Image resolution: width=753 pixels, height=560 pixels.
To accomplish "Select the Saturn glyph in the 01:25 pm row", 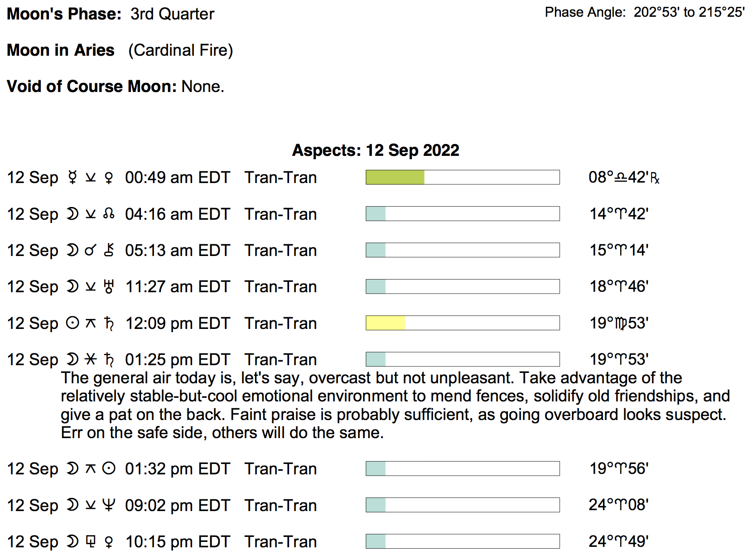I will tap(109, 360).
